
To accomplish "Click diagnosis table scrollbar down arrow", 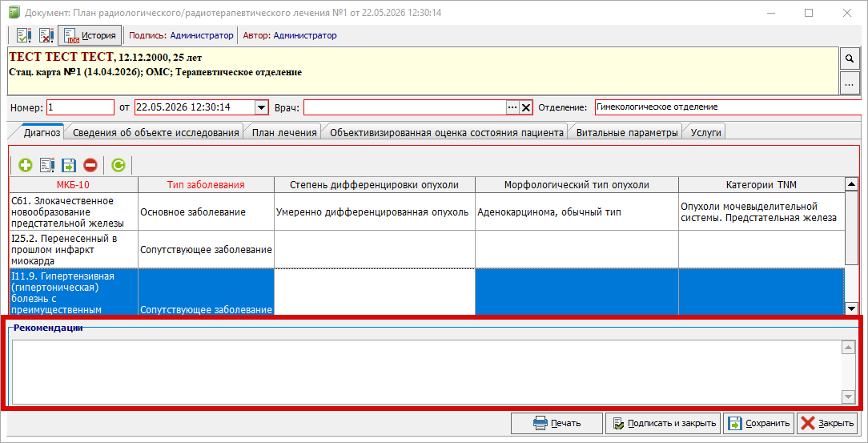I will [x=851, y=308].
